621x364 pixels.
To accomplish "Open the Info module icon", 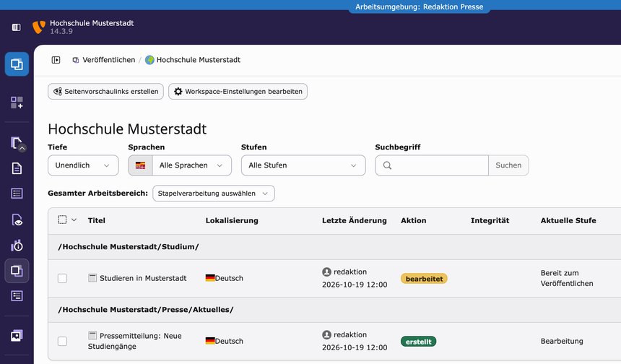I will (17, 246).
